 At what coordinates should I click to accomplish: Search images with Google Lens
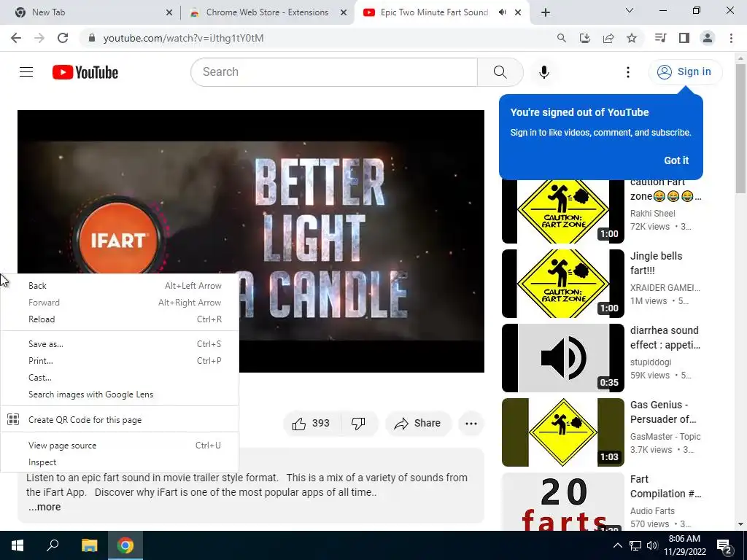coord(119,394)
